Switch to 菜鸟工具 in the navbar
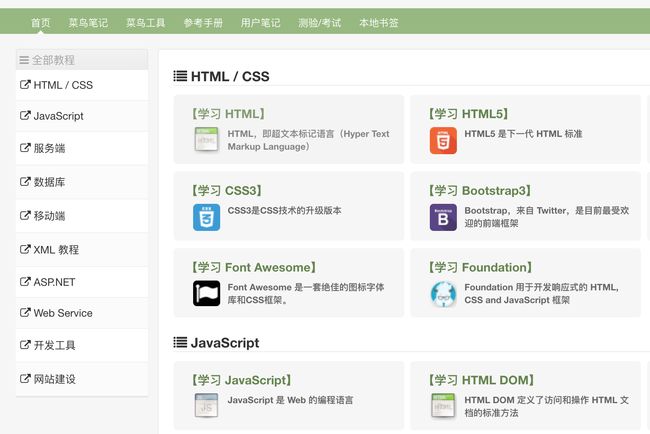The width and height of the screenshot is (650, 434). 146,22
